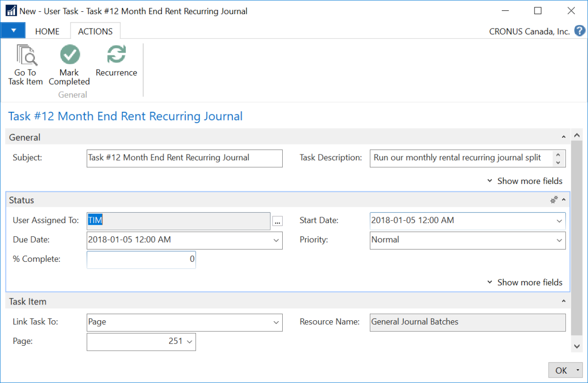Click the CRONUS Canada, Inc. company name
The width and height of the screenshot is (588, 383).
point(529,31)
